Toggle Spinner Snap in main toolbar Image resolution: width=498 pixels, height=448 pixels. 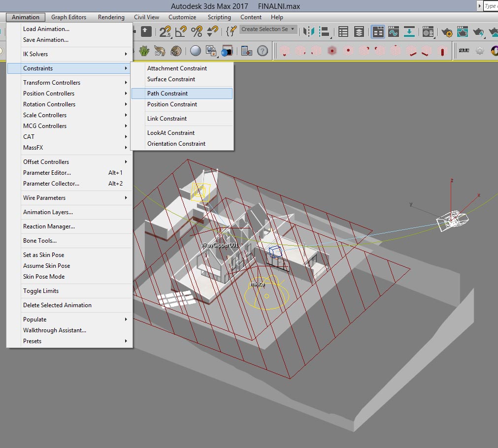[212, 32]
